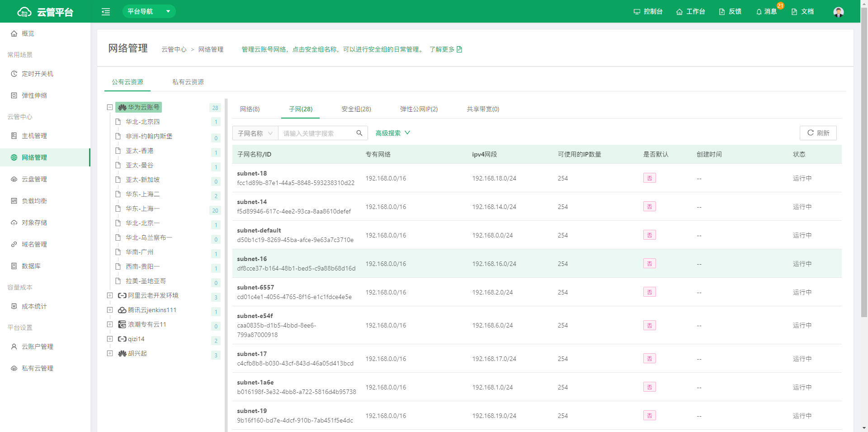Select the 亚太-新加坡 region
Viewport: 868px width, 432px height.
coord(142,180)
